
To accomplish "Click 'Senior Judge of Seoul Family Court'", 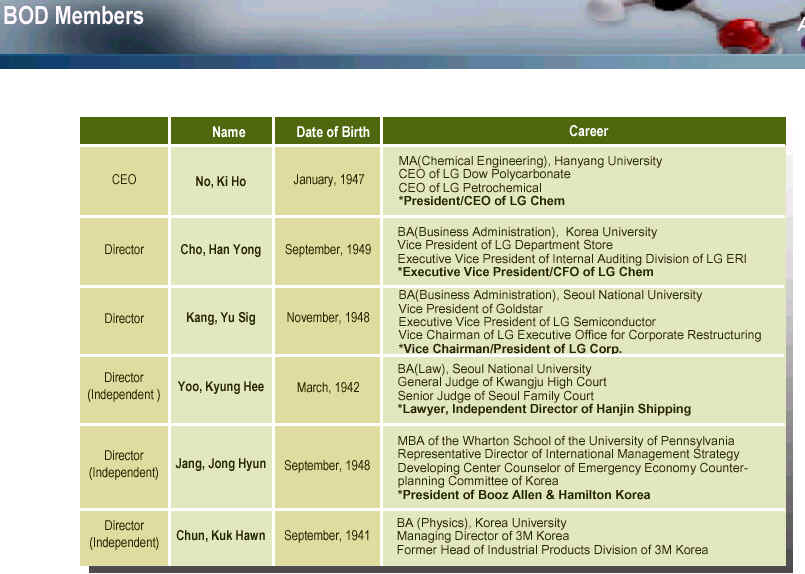I will pos(495,396).
